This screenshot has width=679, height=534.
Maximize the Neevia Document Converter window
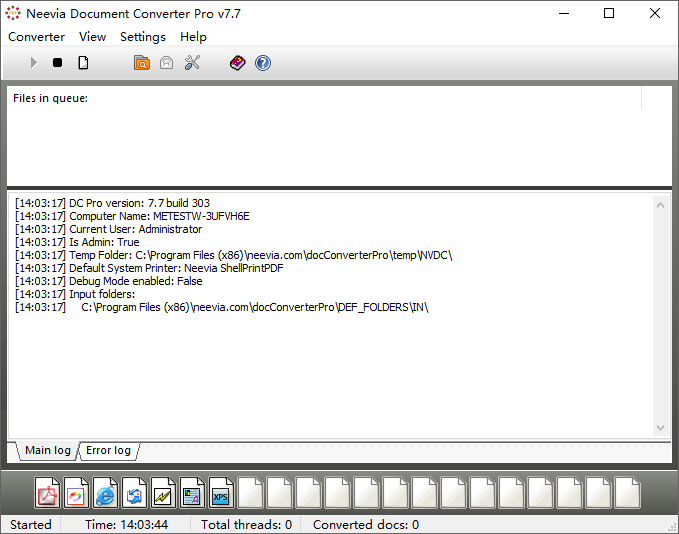[x=609, y=13]
